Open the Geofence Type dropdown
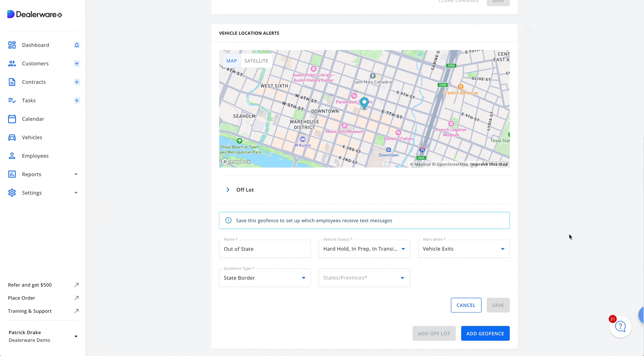 click(x=265, y=278)
